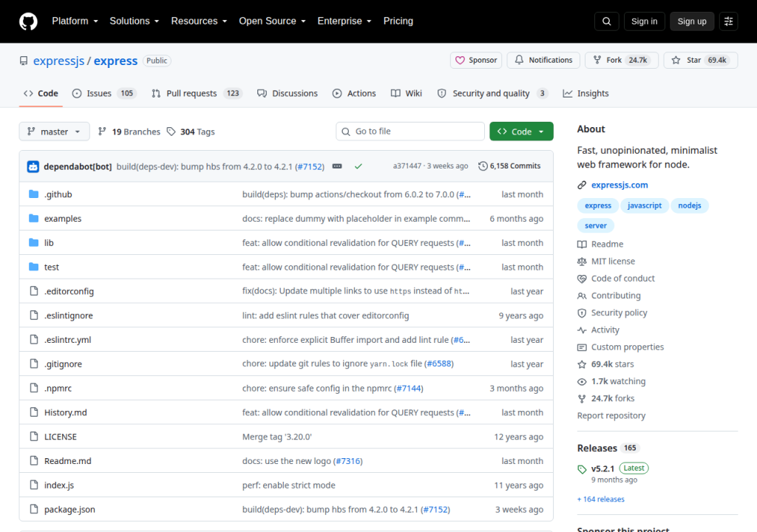Click the search magnifier icon in the header
757x532 pixels.
click(606, 21)
